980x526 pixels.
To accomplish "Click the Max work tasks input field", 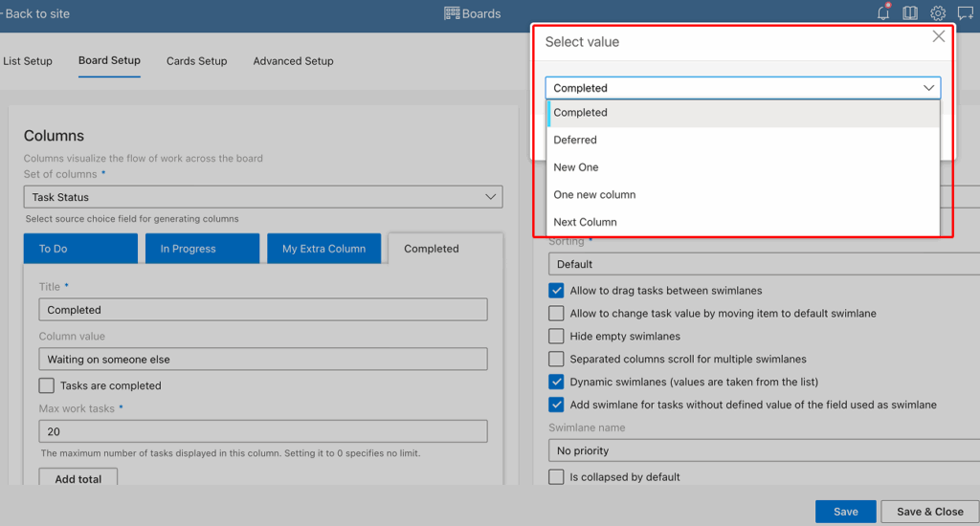I will [263, 431].
